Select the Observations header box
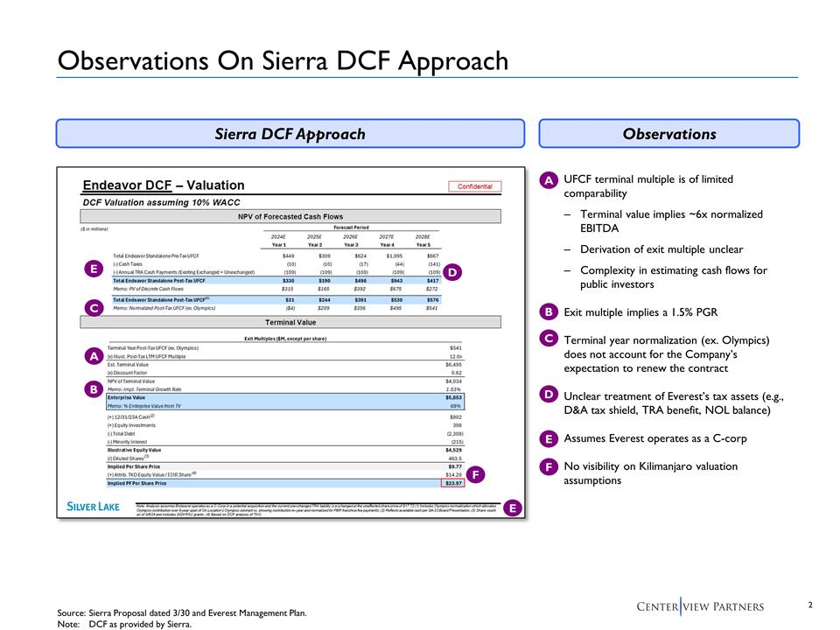The width and height of the screenshot is (840, 630). click(x=669, y=134)
